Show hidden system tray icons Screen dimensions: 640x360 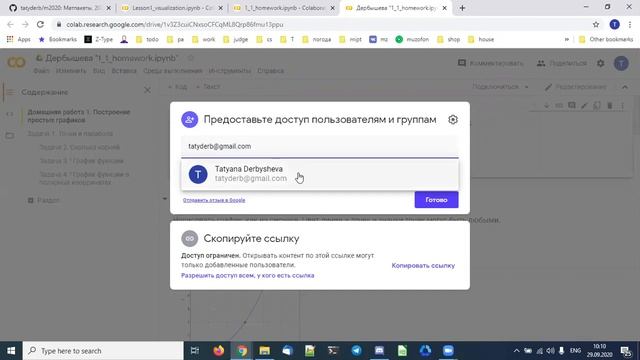coord(516,351)
